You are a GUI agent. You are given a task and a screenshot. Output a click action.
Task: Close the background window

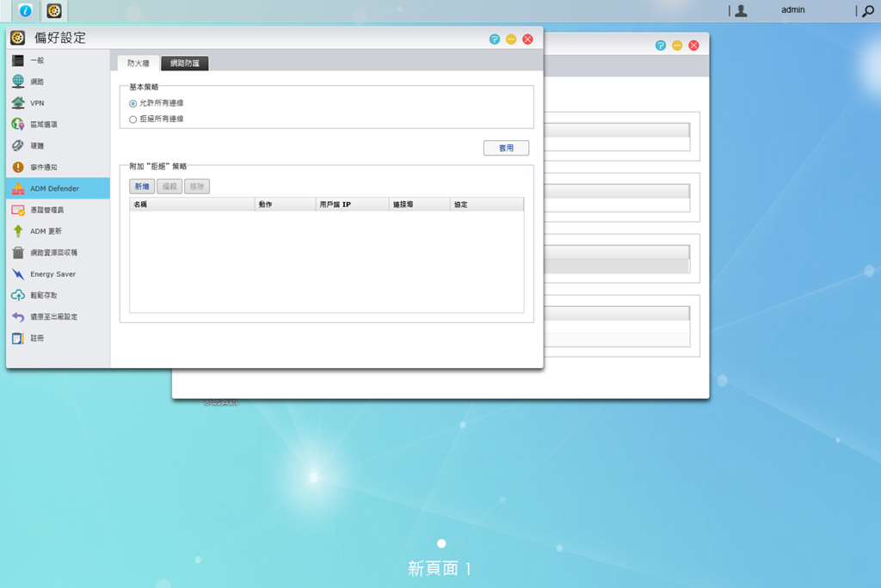coord(694,46)
